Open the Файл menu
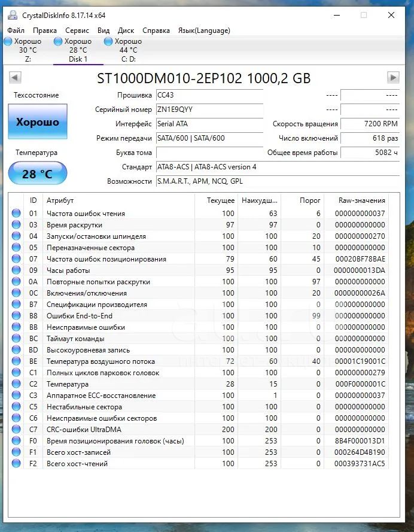Image resolution: width=414 pixels, height=532 pixels. pos(16,31)
